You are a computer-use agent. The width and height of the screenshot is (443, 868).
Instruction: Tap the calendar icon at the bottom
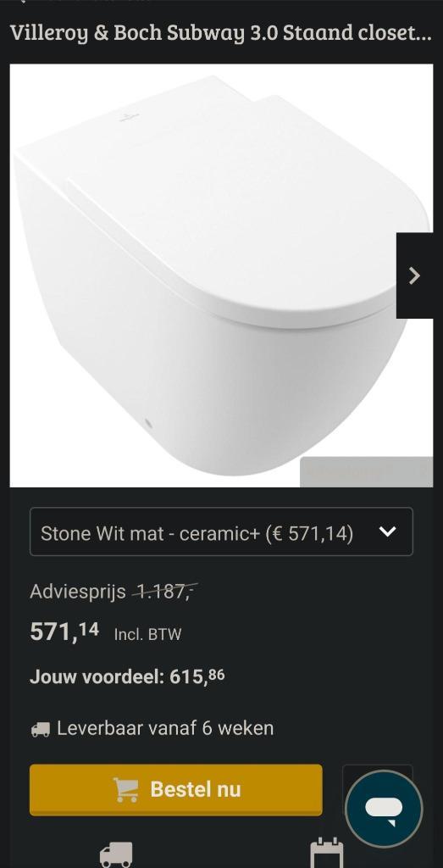[x=326, y=854]
